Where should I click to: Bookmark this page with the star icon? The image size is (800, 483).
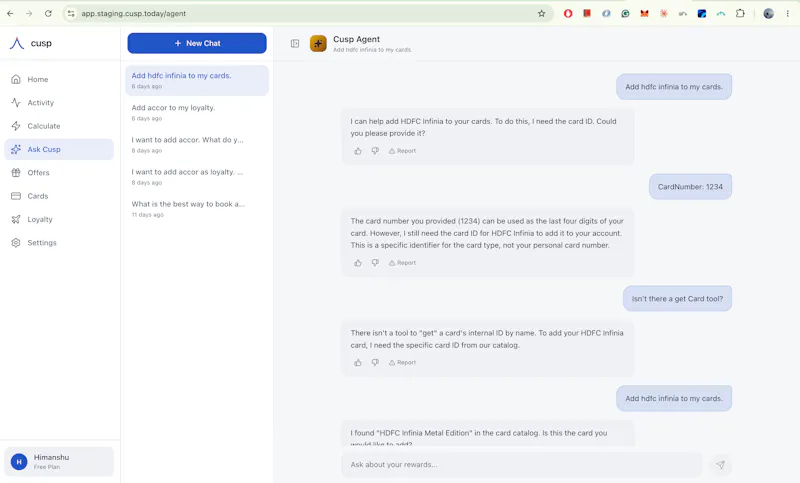point(541,14)
